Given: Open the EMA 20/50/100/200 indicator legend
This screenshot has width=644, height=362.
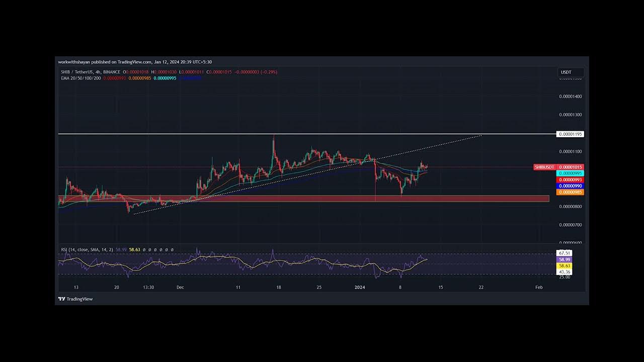Looking at the screenshot, I should [80, 78].
